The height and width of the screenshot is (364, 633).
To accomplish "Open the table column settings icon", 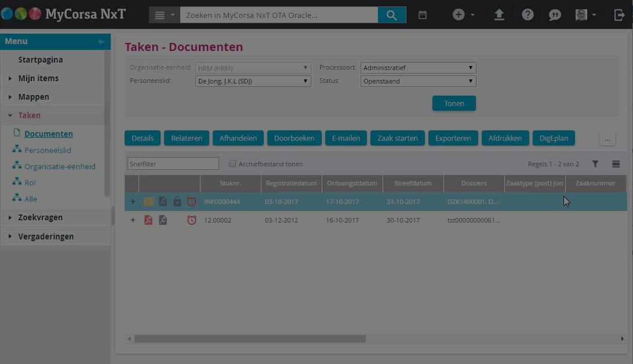I will (616, 164).
